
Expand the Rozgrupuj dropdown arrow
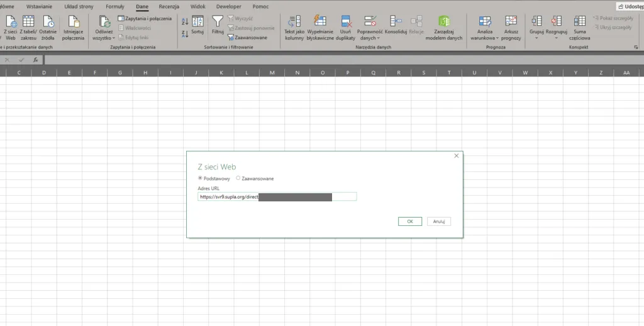tap(557, 38)
